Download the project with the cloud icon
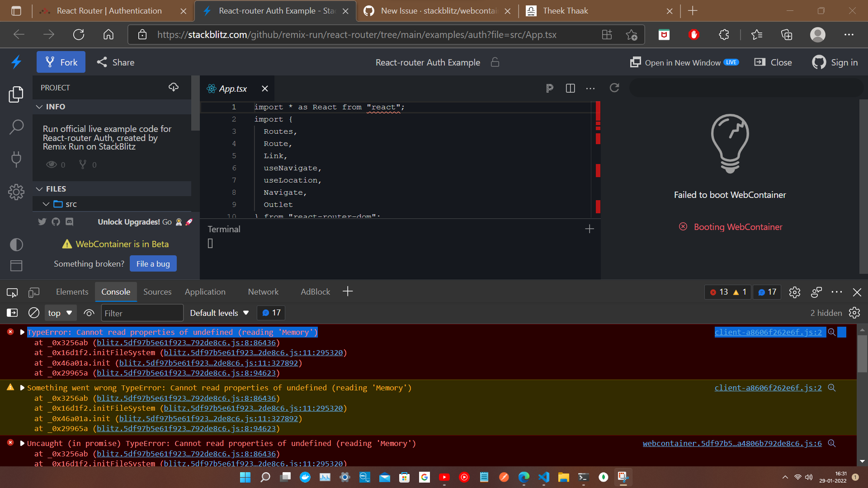Screen dimensions: 868x488 click(x=173, y=87)
